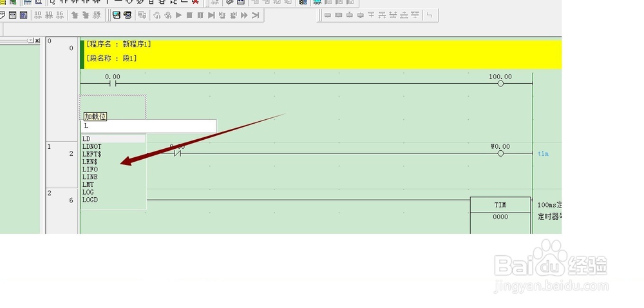Click the blue window view icon
The height and width of the screenshot is (308, 644).
23,15
